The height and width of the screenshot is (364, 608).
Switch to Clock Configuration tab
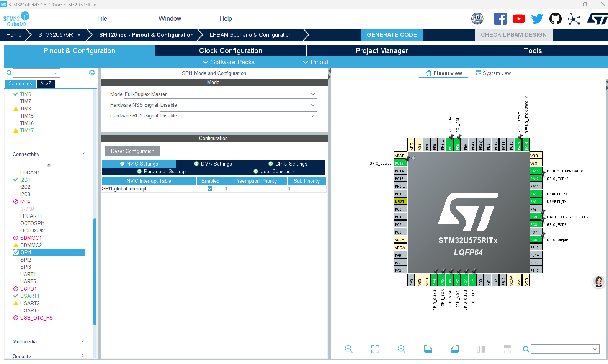click(230, 50)
